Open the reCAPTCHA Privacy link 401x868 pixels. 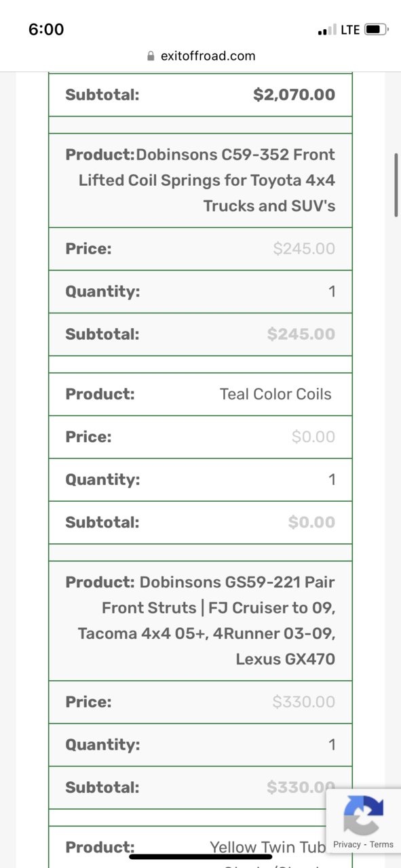[x=347, y=844]
